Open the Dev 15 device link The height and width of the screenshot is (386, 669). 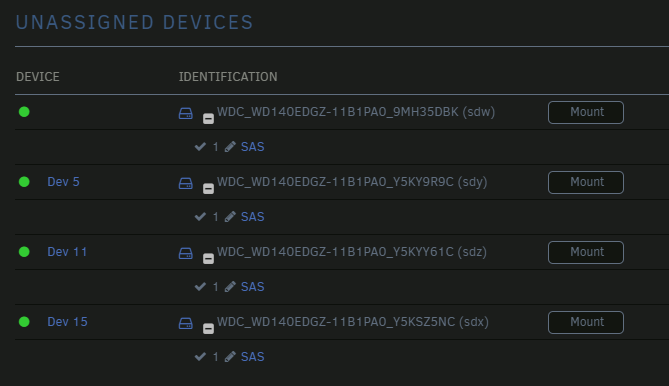tap(67, 322)
